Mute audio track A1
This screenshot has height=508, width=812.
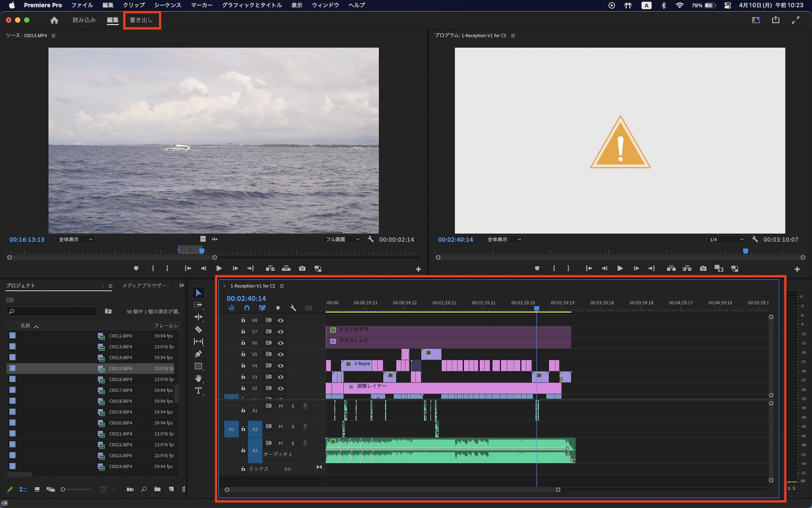pos(281,406)
